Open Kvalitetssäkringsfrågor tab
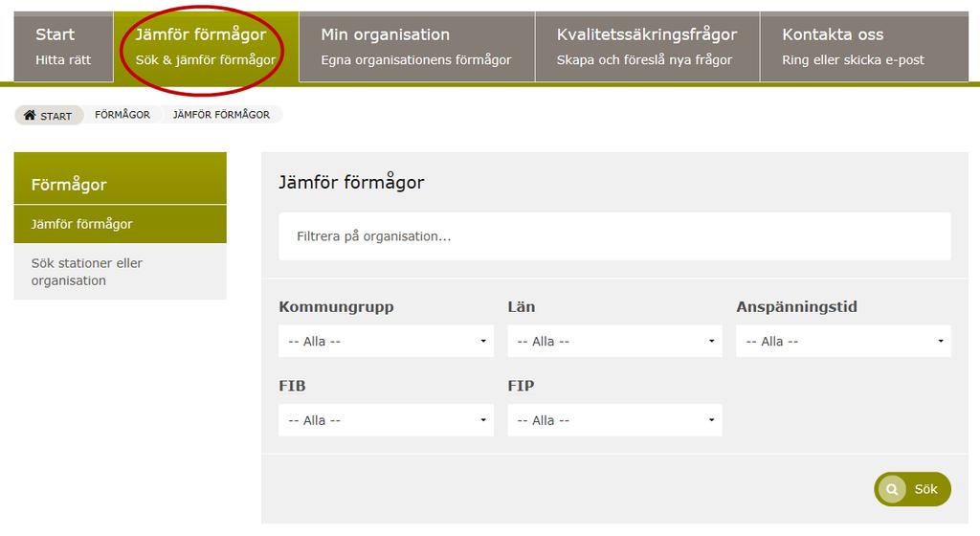Viewport: 980px width, 536px height. pos(648,47)
